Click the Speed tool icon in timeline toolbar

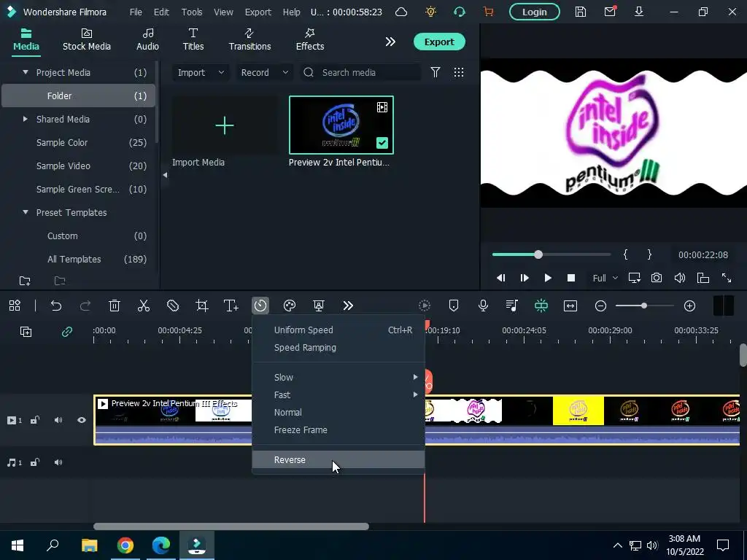[x=260, y=306]
